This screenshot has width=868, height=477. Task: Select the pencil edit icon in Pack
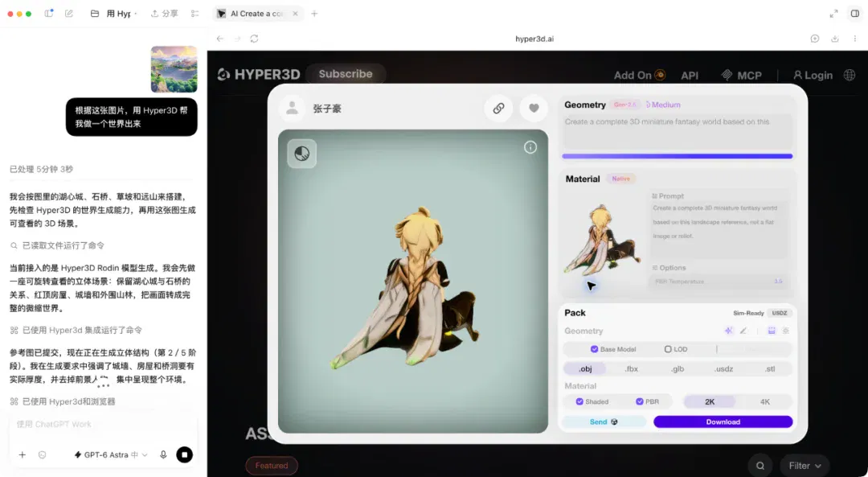point(743,331)
